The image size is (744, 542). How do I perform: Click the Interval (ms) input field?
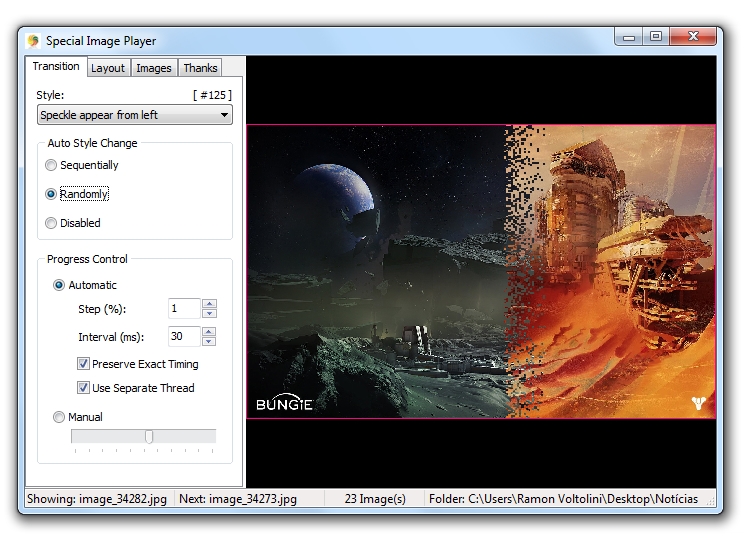(185, 336)
